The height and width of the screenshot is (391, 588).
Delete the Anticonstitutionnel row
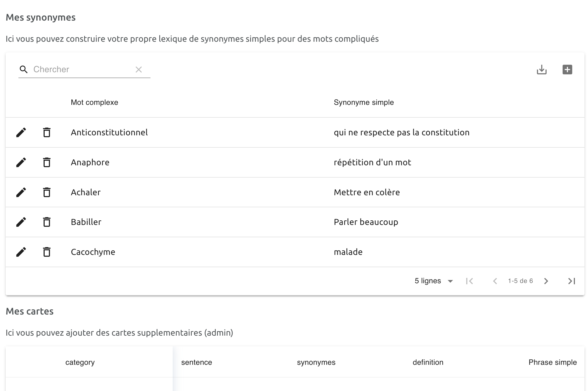click(47, 132)
